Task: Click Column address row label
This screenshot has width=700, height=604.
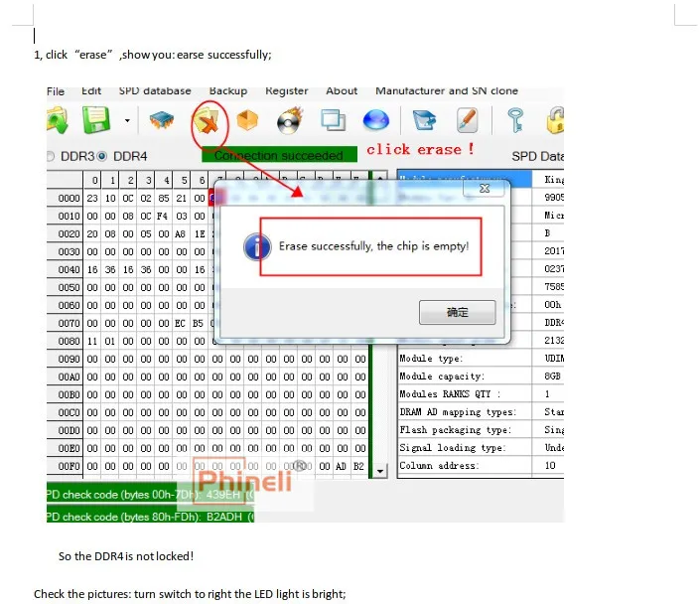Action: [439, 466]
